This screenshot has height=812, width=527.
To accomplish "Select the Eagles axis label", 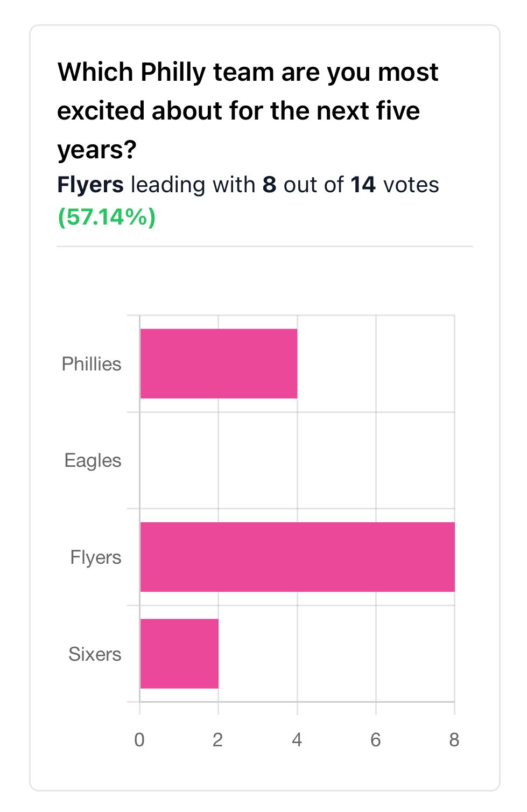I will 93,461.
